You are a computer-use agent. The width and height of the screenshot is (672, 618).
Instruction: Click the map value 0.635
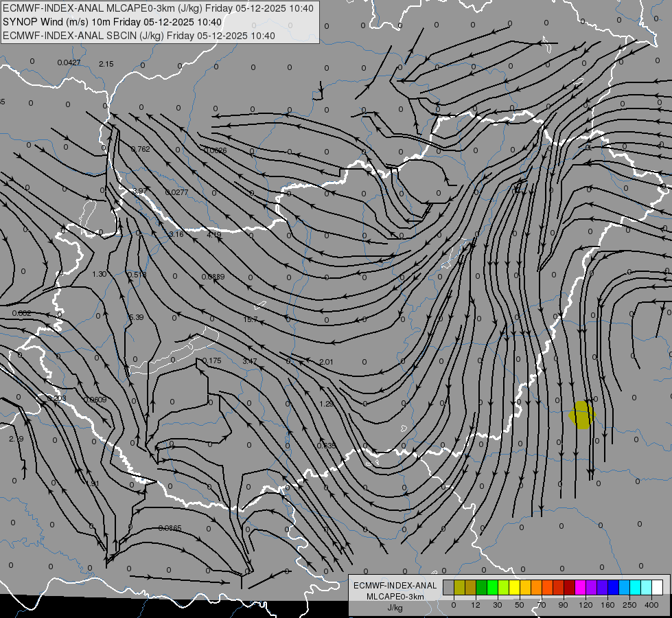click(x=327, y=446)
